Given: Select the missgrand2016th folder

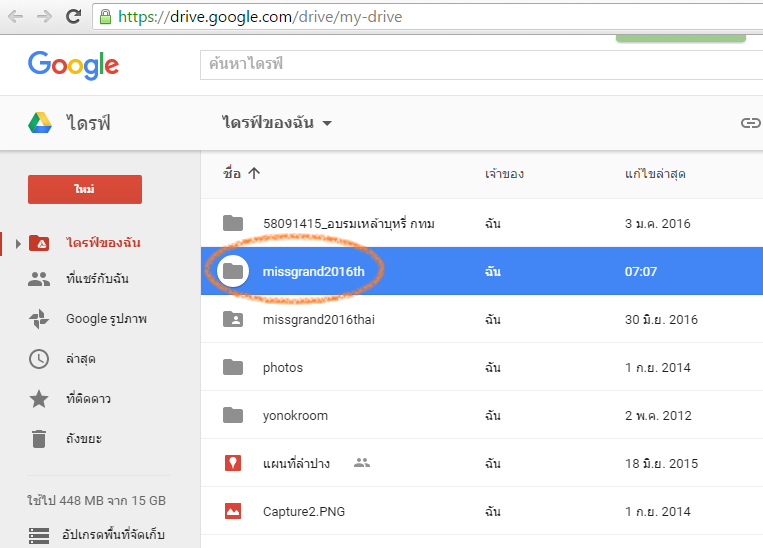Looking at the screenshot, I should [x=320, y=271].
